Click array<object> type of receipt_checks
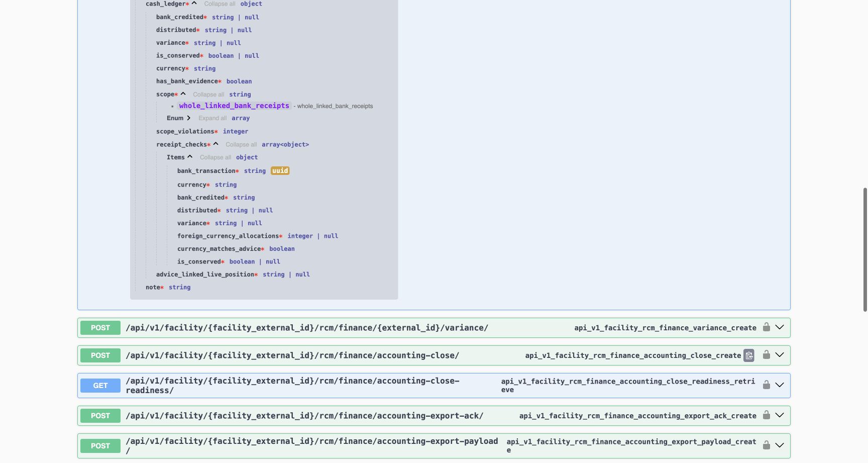Image resolution: width=868 pixels, height=463 pixels. pos(285,145)
